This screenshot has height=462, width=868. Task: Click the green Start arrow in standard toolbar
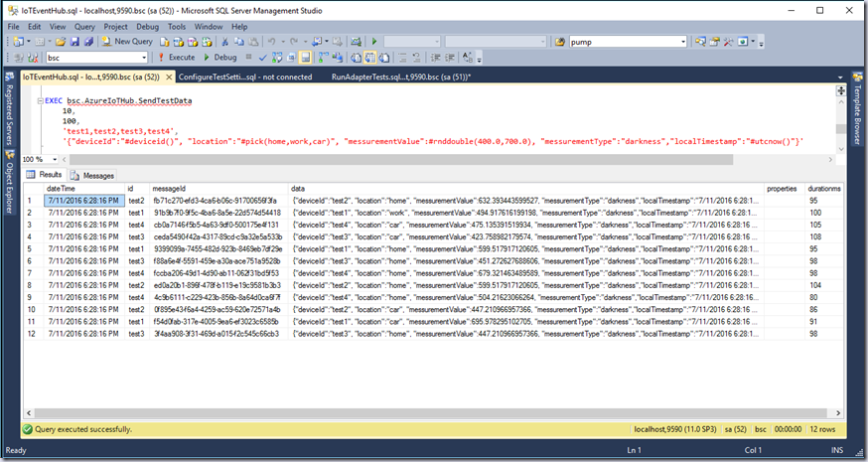(374, 42)
